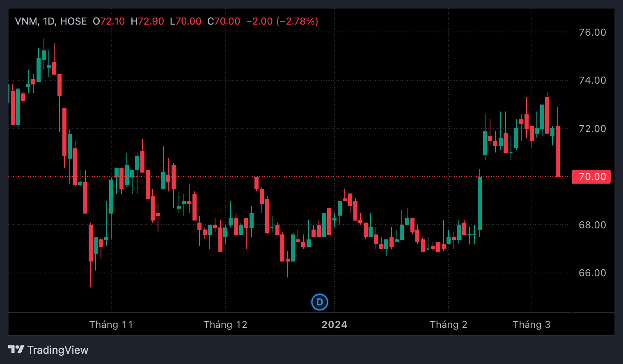The width and height of the screenshot is (623, 364).
Task: Click the Tháng 12 time axis label
Action: (x=225, y=325)
